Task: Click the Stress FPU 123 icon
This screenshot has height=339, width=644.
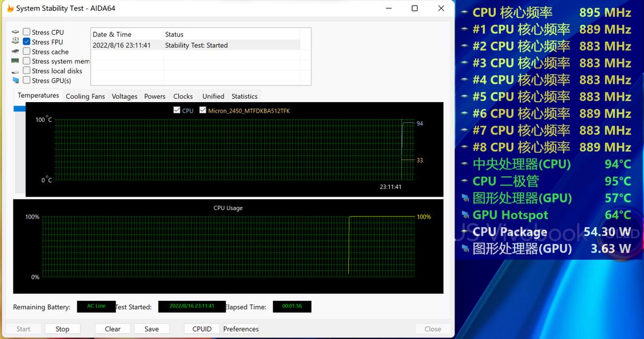Action: coord(14,41)
